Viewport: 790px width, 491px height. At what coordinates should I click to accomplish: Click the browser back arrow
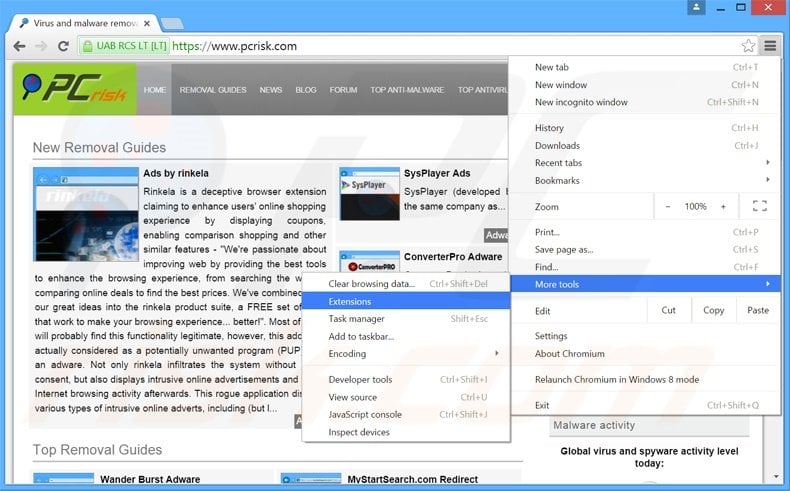(19, 46)
